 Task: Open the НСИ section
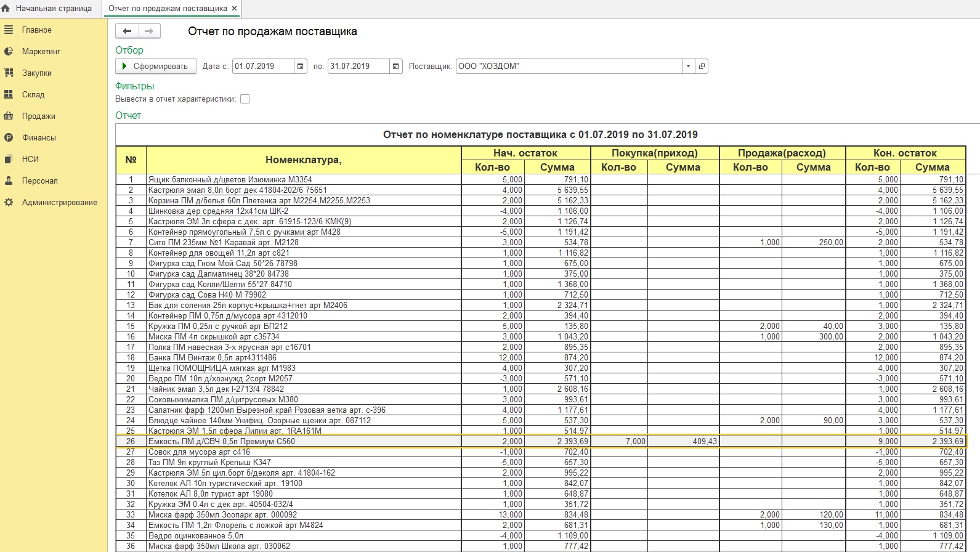[x=30, y=159]
